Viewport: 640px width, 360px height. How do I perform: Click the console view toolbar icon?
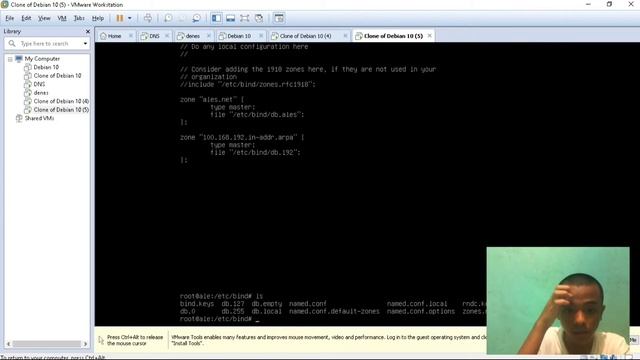click(279, 18)
